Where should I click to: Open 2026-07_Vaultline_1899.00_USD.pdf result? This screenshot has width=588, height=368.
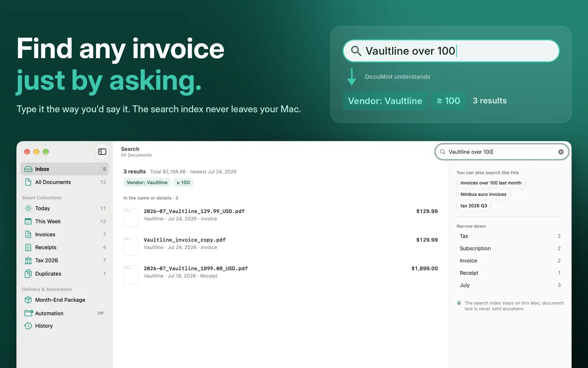pos(280,274)
